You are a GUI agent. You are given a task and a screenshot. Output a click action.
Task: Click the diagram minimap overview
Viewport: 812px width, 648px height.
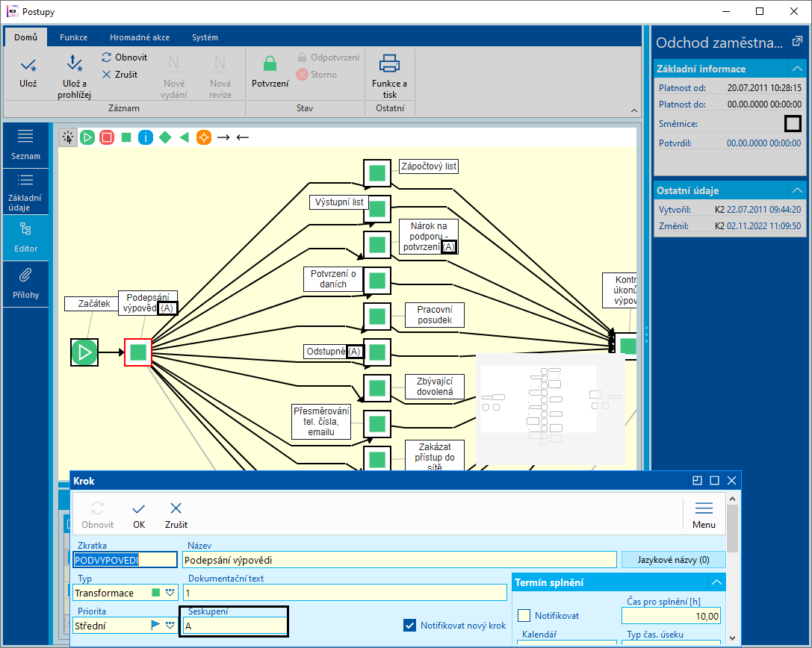551,409
